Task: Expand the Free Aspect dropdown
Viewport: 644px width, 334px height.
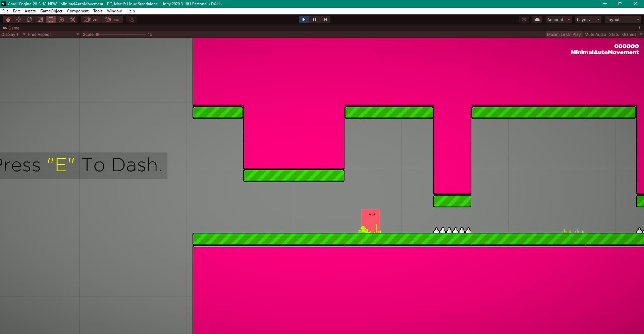Action: (x=53, y=35)
